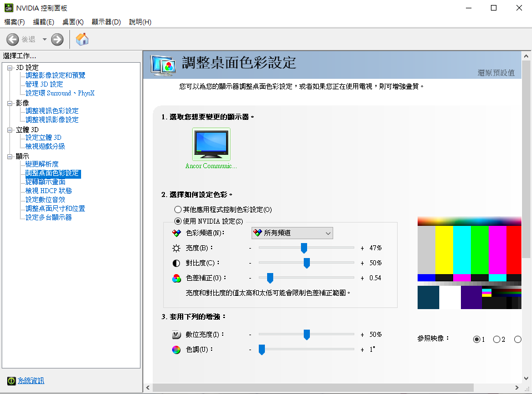
Task: Choose reference image 1 radio button
Action: (x=476, y=340)
